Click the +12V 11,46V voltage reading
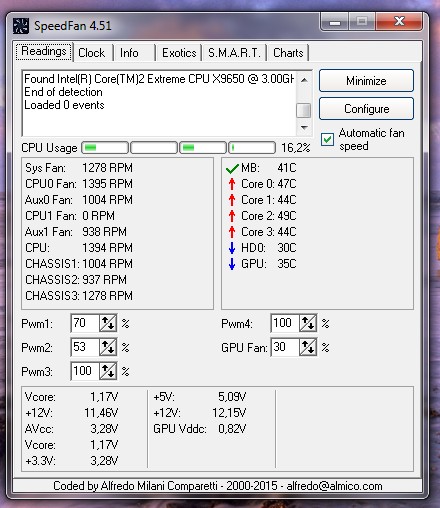The height and width of the screenshot is (508, 440). (71, 413)
